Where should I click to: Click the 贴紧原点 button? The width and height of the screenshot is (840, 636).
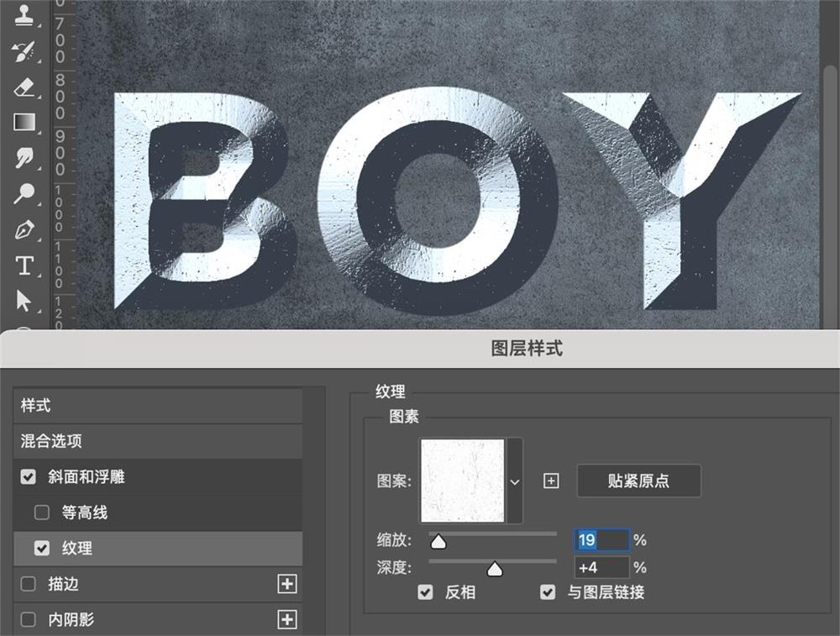[x=638, y=481]
